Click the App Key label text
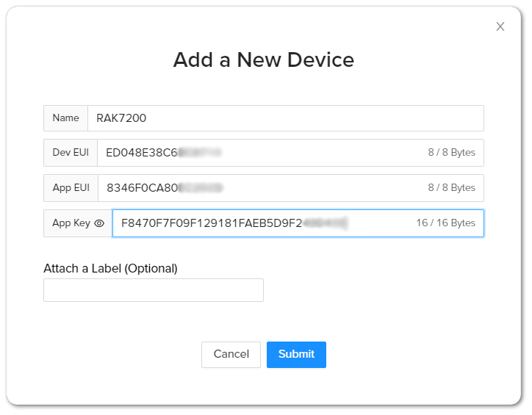The width and height of the screenshot is (532, 415). (x=71, y=223)
